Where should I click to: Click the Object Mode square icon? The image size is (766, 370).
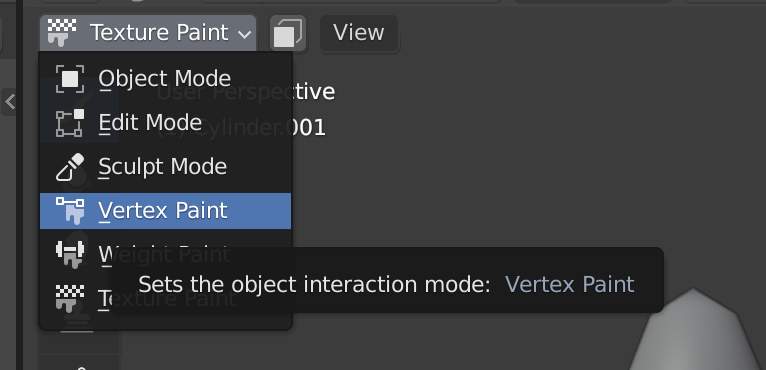(70, 79)
